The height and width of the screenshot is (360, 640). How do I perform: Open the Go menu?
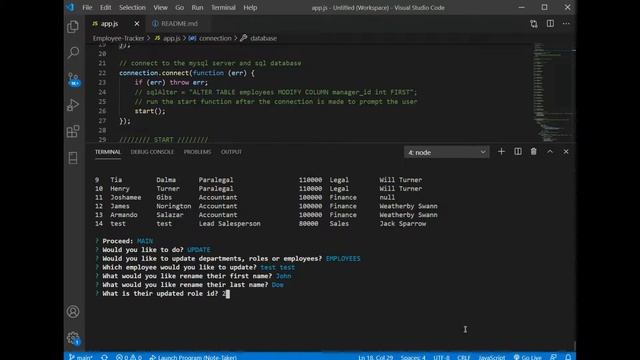pos(180,7)
